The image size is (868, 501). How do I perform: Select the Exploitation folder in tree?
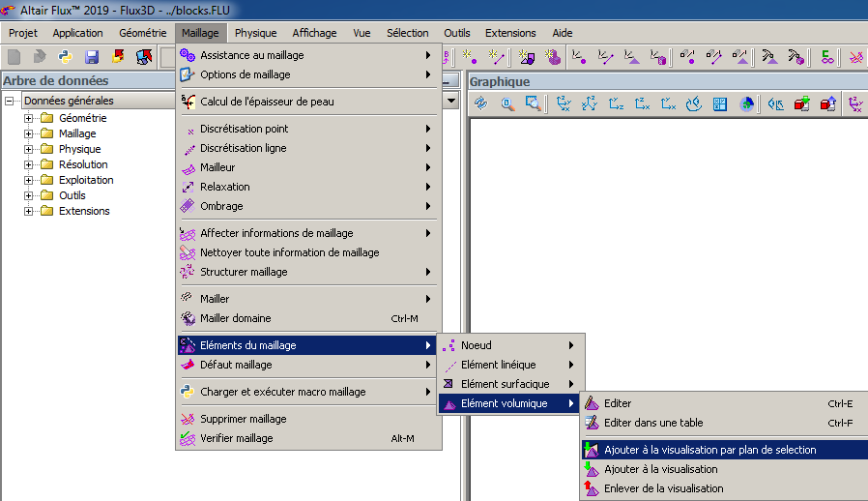tap(86, 180)
